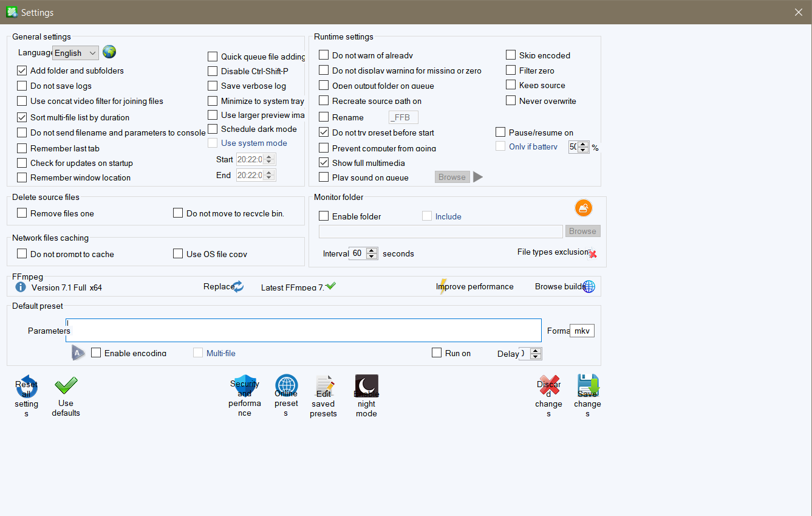812x516 pixels.
Task: Click the File types exclusion red X icon
Action: pyautogui.click(x=593, y=254)
